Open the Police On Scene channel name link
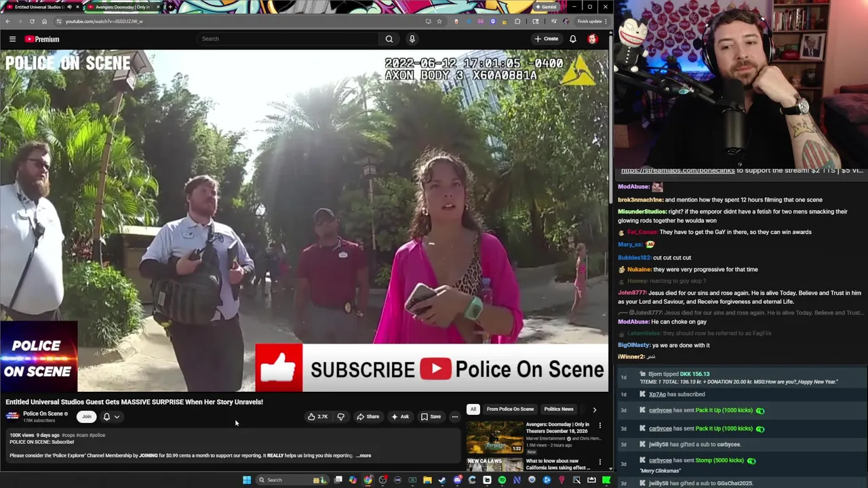Image resolution: width=868 pixels, height=488 pixels. [43, 413]
